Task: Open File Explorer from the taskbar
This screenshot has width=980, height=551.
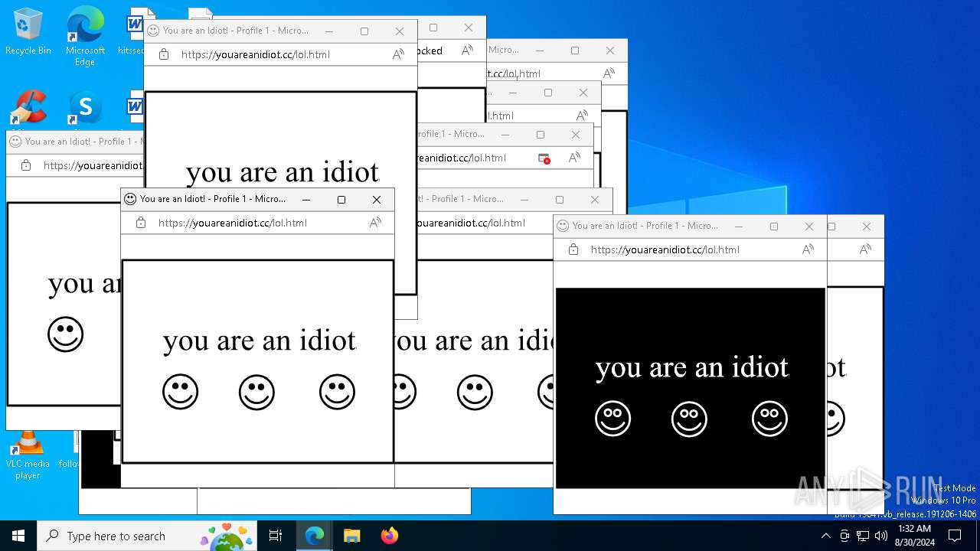Action: (351, 536)
